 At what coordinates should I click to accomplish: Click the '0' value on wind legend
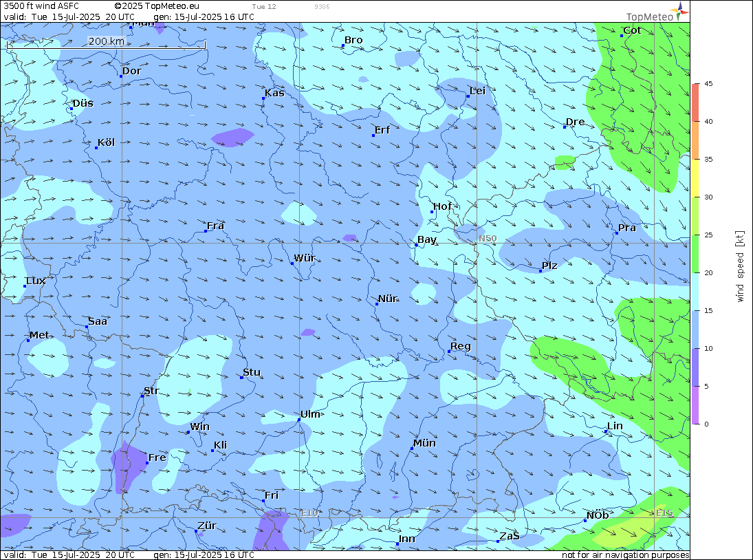coord(706,424)
